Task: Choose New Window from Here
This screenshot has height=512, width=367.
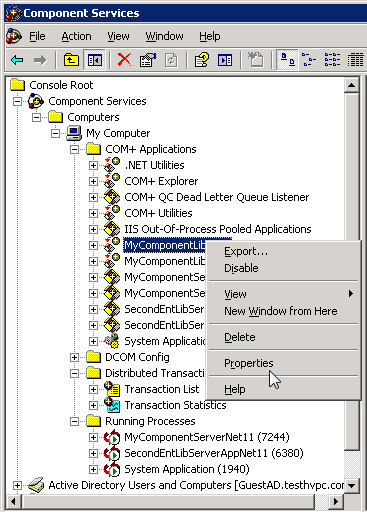Action: click(283, 311)
